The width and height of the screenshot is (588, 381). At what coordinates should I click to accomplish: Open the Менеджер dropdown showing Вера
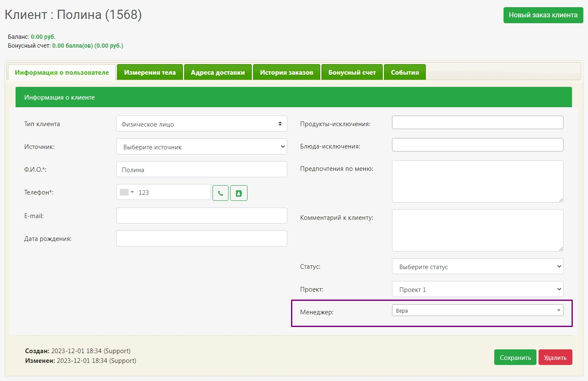pyautogui.click(x=477, y=311)
